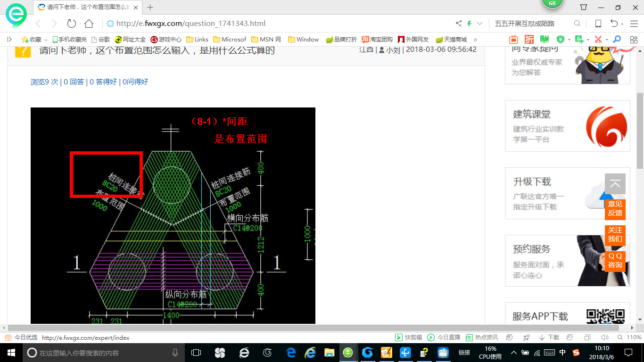
Task: Click the skin shirt icon in title bar
Action: pos(584,7)
